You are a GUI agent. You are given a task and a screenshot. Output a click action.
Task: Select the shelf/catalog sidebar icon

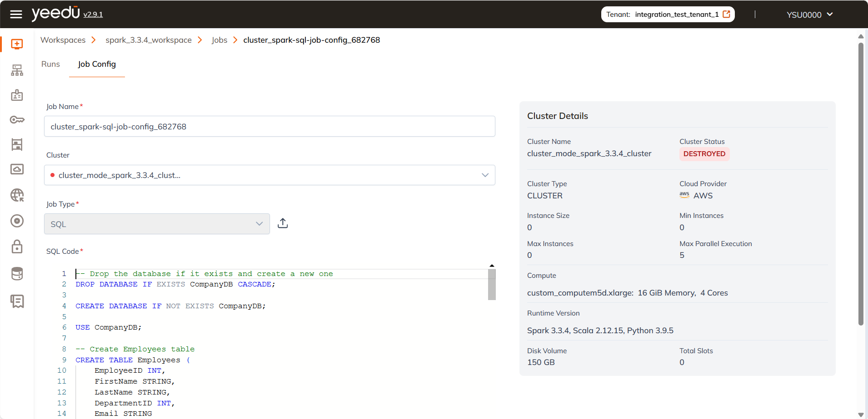(x=16, y=144)
